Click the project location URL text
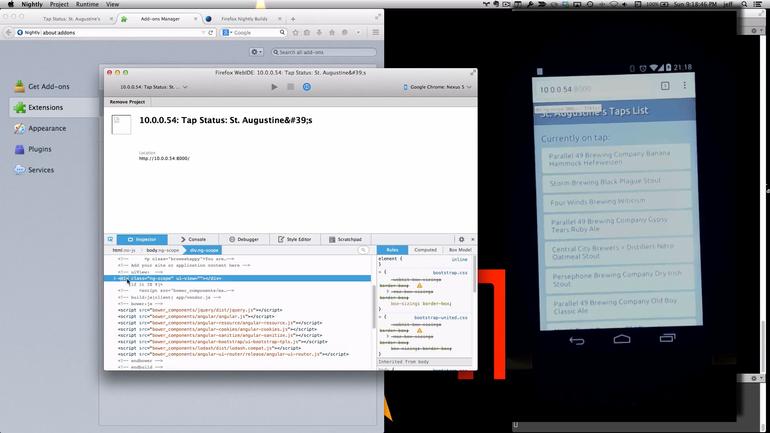This screenshot has width=770, height=433. [x=164, y=159]
